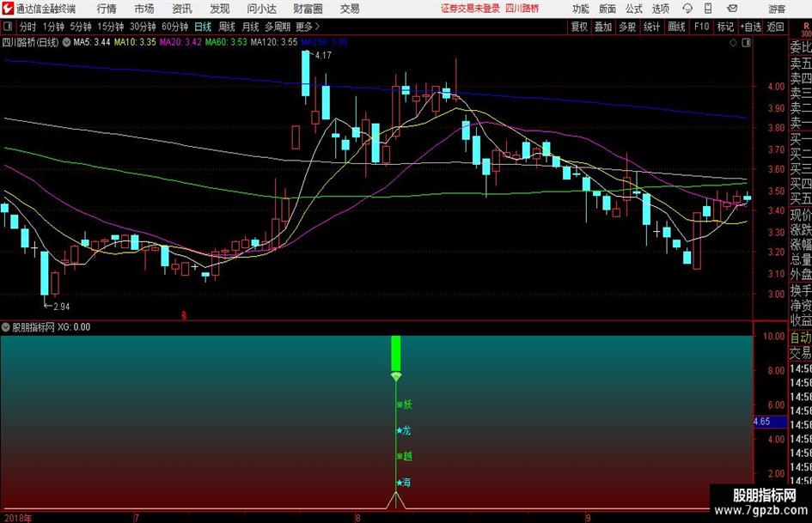Click the 游客 user label
This screenshot has height=523, width=812.
(777, 9)
